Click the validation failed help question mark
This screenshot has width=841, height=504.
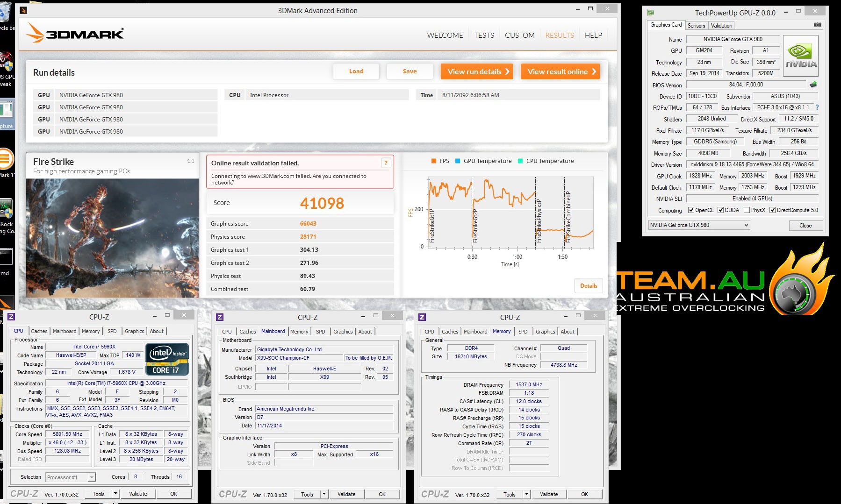386,163
